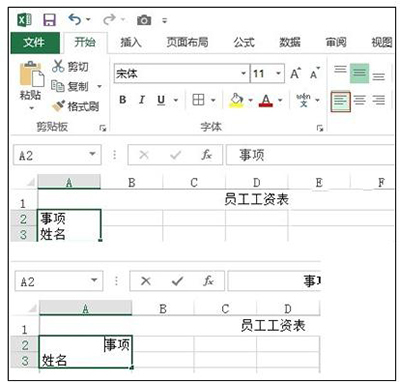Expand the font color dropdown arrow
This screenshot has height=382, width=400.
tap(280, 100)
